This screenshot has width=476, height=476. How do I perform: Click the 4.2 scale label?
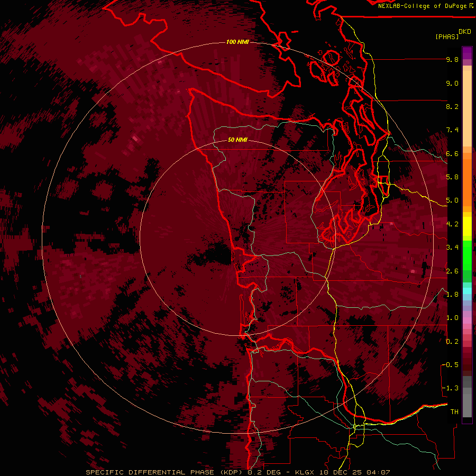pyautogui.click(x=452, y=224)
